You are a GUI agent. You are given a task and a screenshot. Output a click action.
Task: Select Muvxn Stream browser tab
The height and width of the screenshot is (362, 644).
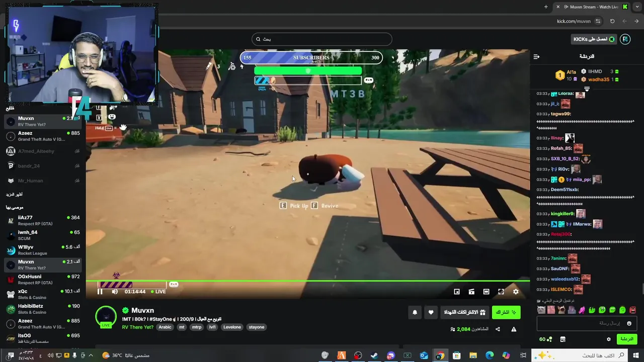coord(592,7)
